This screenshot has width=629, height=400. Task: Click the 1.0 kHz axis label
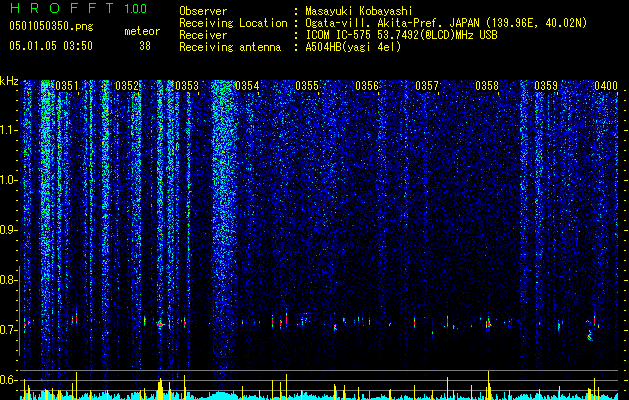pos(9,180)
